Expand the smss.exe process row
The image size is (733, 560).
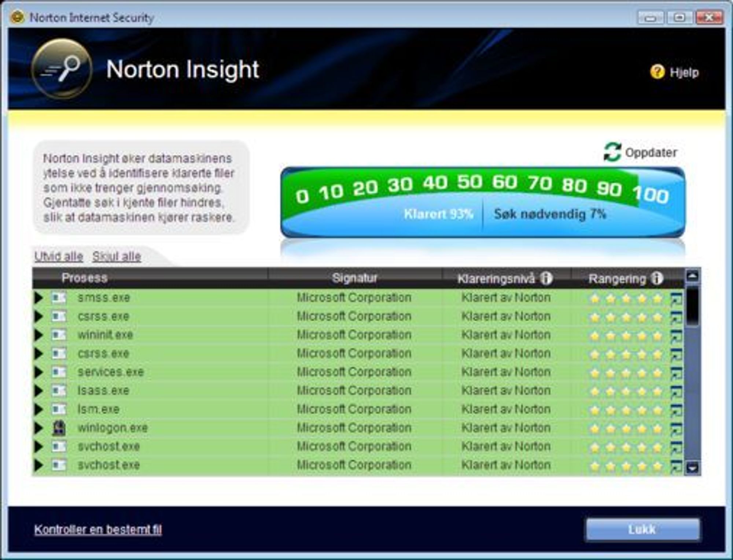(38, 297)
